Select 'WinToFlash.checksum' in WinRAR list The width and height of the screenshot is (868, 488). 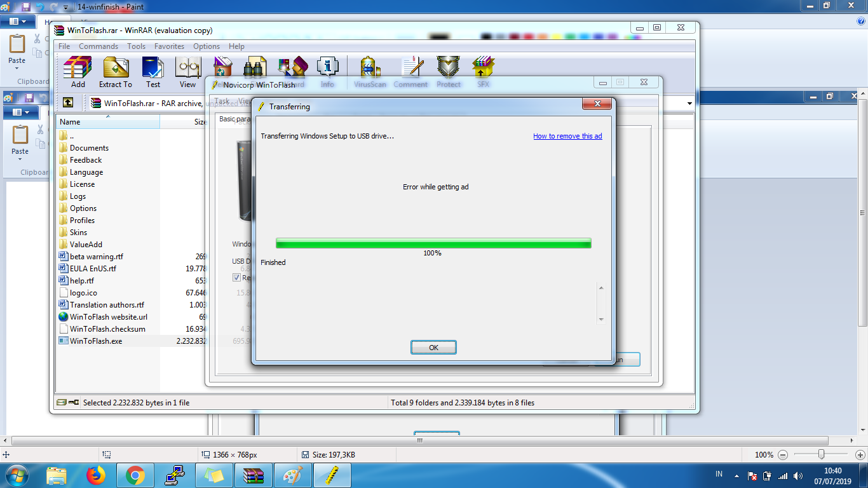107,329
